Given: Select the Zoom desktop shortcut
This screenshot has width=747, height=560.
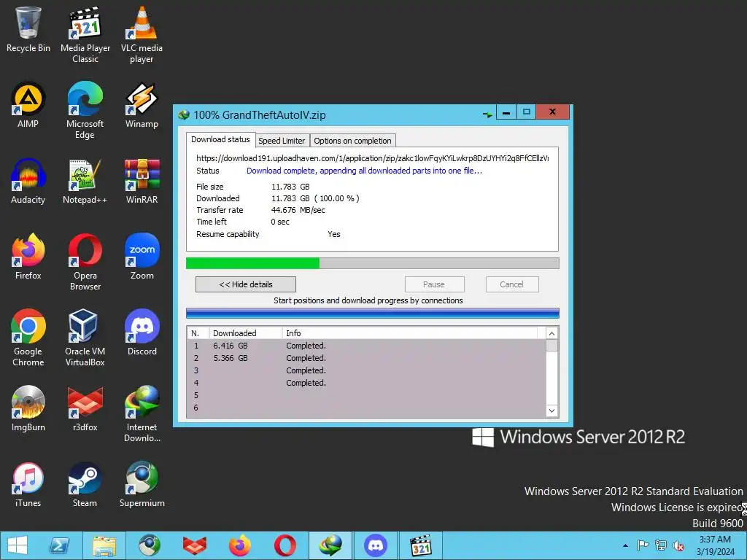Looking at the screenshot, I should pos(142,256).
